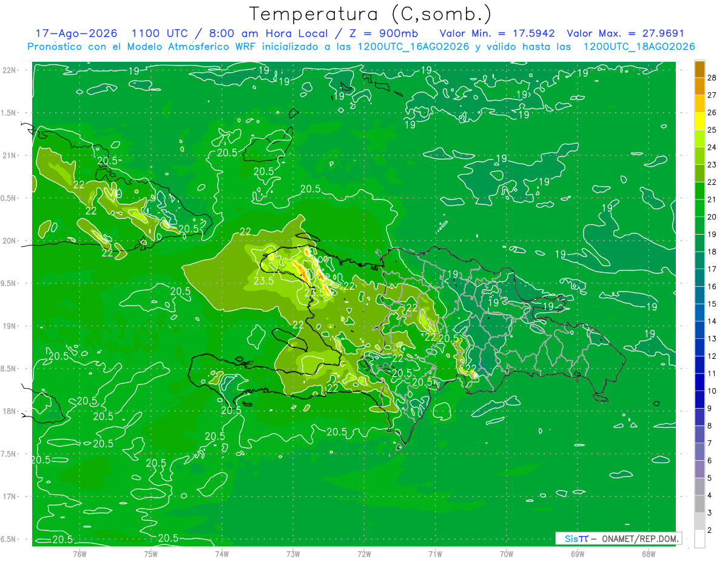Click the longitude axis label "73W"
Image resolution: width=728 pixels, height=562 pixels.
click(293, 554)
